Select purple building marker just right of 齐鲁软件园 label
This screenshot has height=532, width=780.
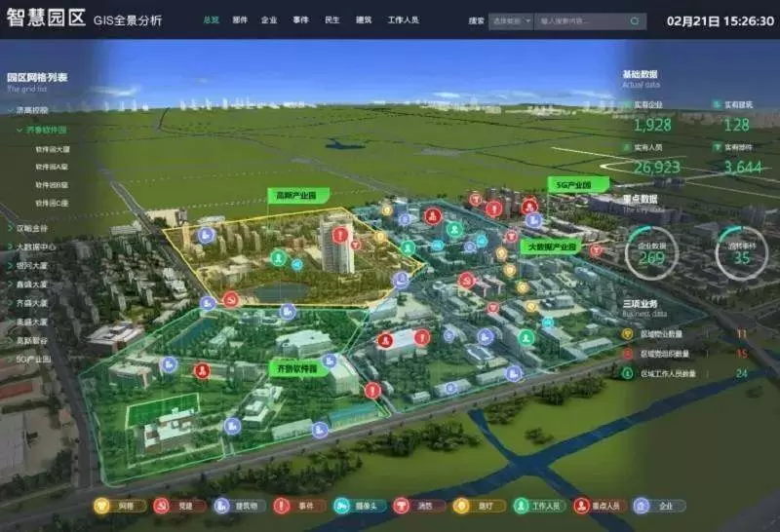[x=330, y=361]
